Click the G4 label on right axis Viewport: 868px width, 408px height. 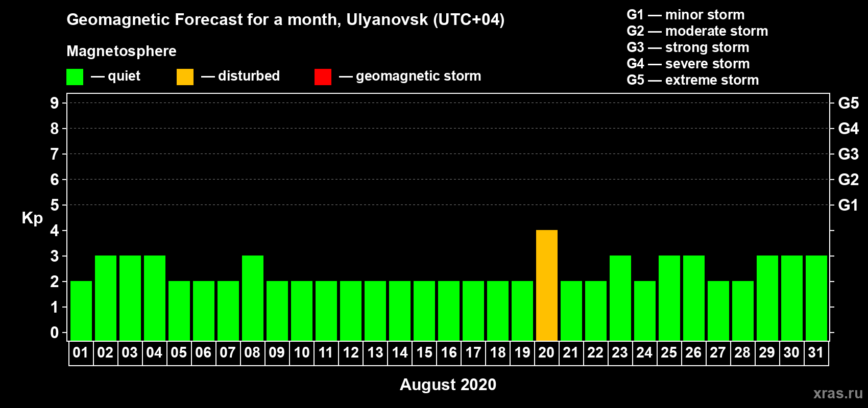(x=848, y=129)
